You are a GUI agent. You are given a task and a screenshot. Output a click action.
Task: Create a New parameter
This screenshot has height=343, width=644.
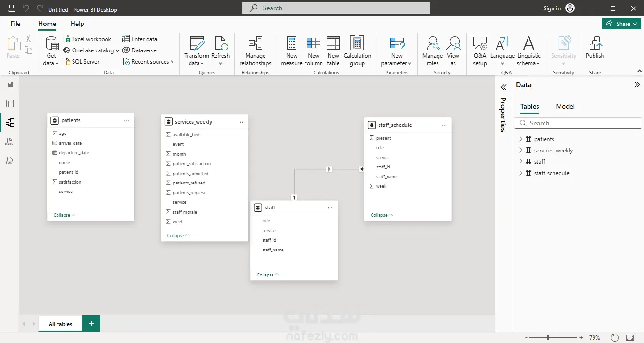point(396,51)
